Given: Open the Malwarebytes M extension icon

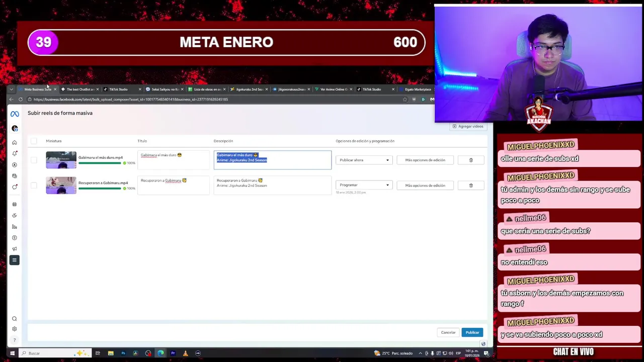Looking at the screenshot, I should pyautogui.click(x=432, y=100).
